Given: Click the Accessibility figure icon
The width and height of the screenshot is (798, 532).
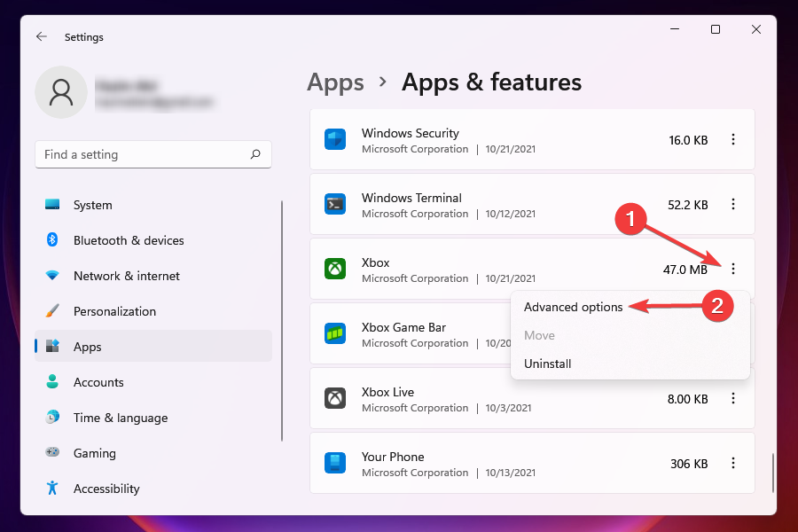Looking at the screenshot, I should click(x=52, y=488).
